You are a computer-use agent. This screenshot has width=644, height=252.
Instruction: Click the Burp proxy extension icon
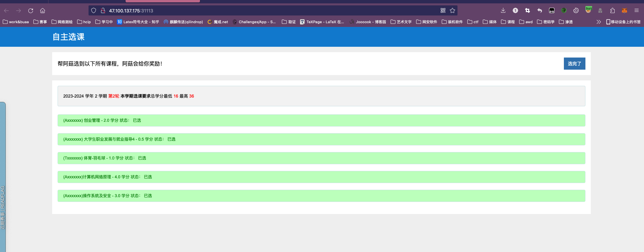(588, 10)
